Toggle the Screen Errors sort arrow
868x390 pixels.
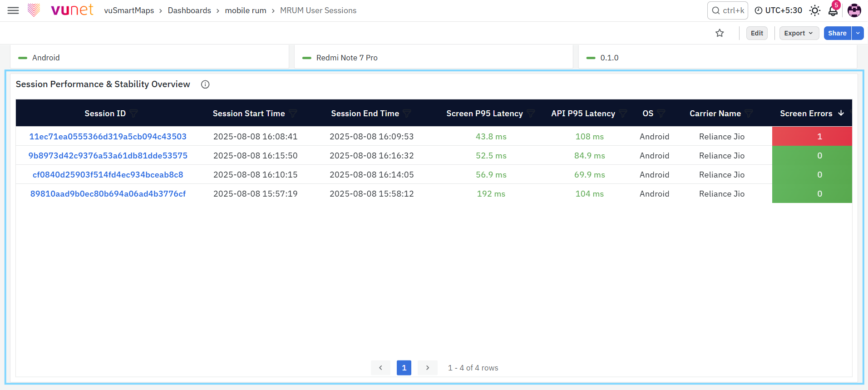[x=841, y=113]
